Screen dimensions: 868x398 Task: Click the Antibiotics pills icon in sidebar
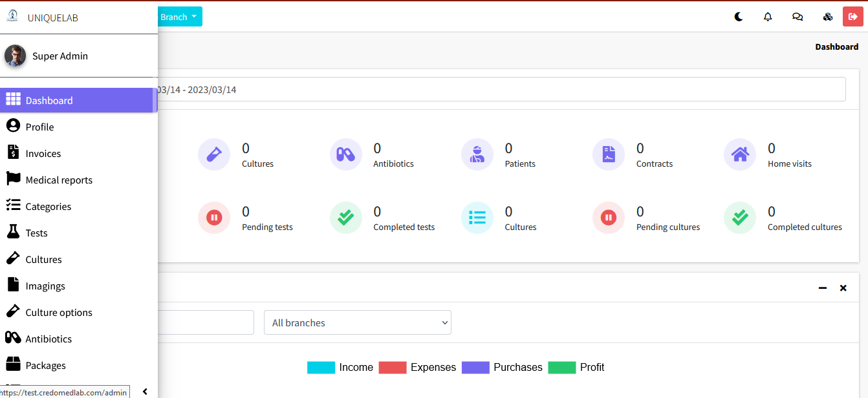[x=13, y=338]
